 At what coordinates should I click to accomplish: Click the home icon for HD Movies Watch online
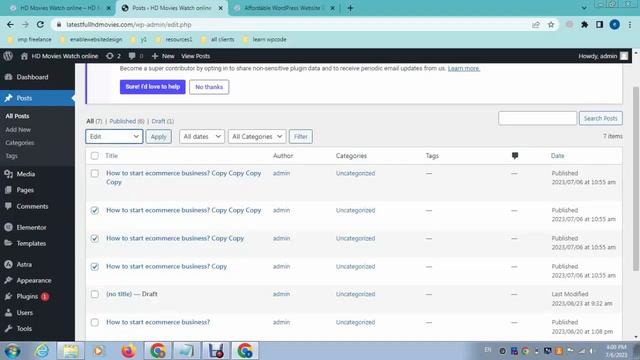tap(24, 56)
